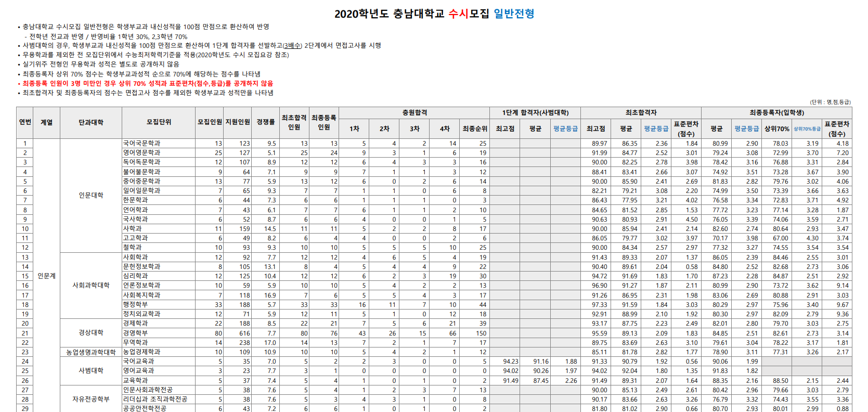Select the '연번' column header
The width and height of the screenshot is (868, 412).
pos(25,122)
